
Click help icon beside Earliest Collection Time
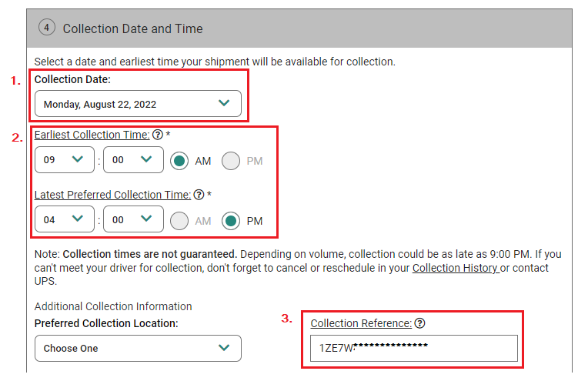(x=158, y=135)
